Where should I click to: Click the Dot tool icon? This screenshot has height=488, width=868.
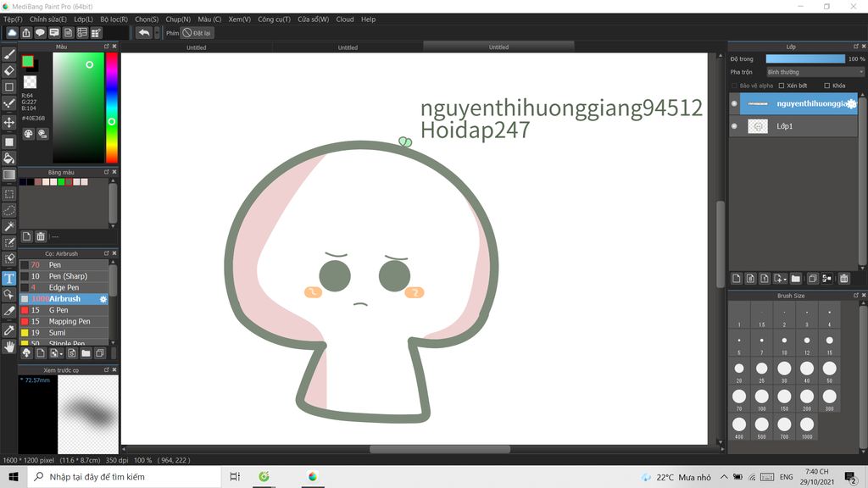click(8, 103)
